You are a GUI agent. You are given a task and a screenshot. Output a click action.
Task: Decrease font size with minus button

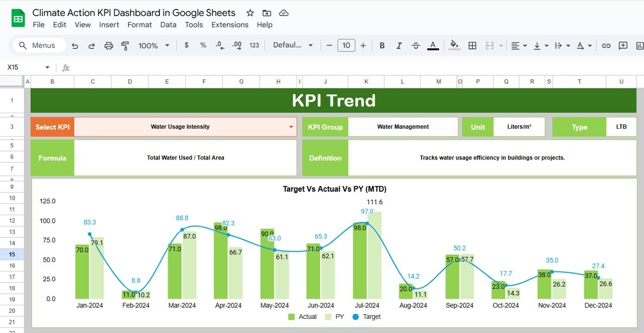[x=329, y=45]
